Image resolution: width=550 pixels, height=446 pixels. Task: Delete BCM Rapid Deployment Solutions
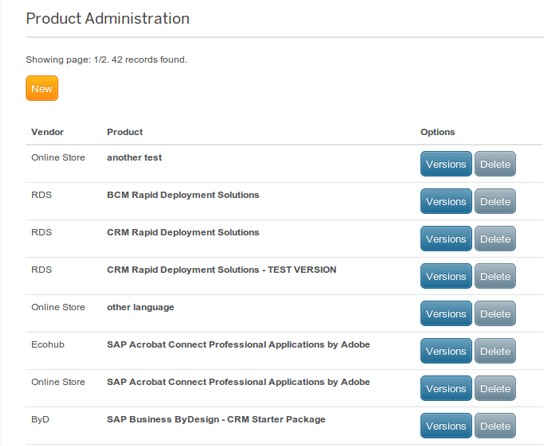coord(495,201)
